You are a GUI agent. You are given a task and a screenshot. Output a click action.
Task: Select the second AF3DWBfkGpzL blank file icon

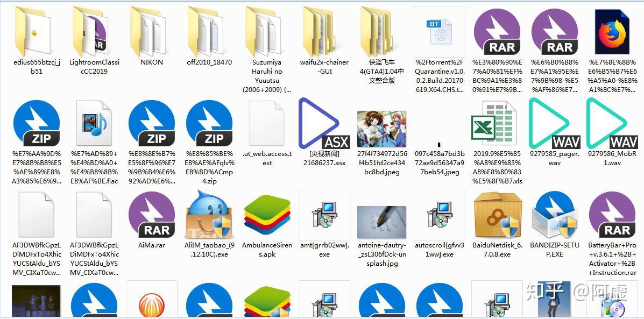tap(94, 215)
